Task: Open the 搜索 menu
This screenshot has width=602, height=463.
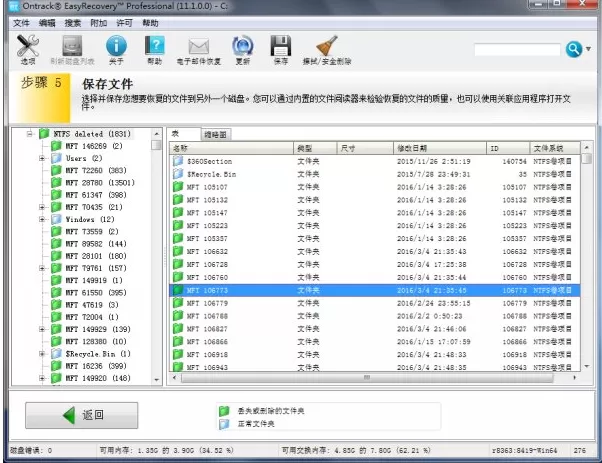Action: 73,23
